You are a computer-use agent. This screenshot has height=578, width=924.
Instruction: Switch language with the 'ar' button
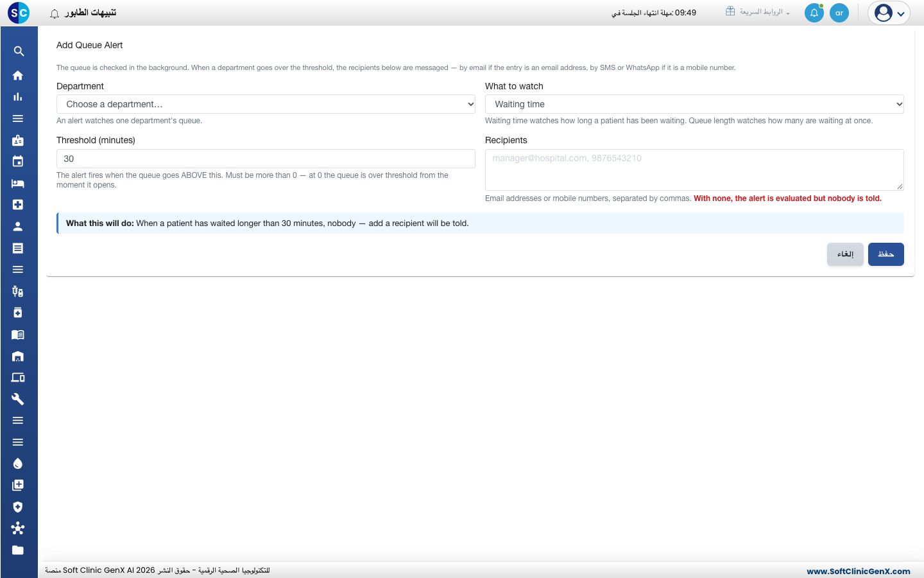(839, 13)
